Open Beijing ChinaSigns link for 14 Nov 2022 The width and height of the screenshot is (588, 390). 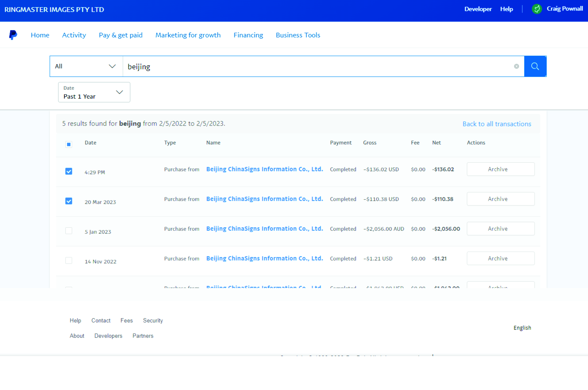(x=265, y=258)
